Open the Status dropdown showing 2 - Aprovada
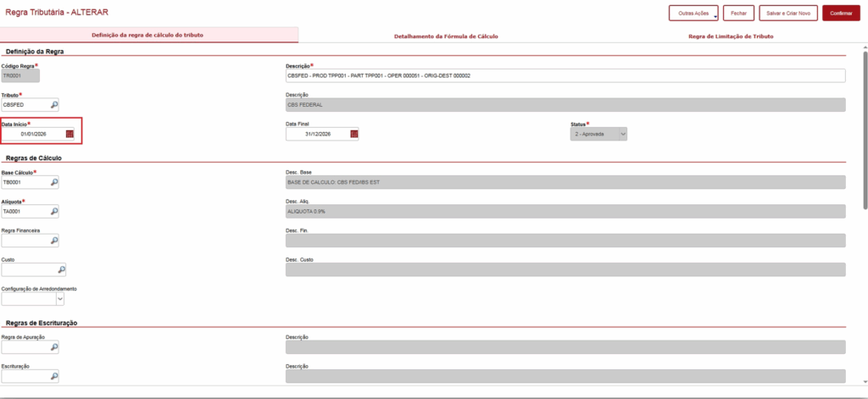Image resolution: width=868 pixels, height=399 pixels. (x=599, y=134)
